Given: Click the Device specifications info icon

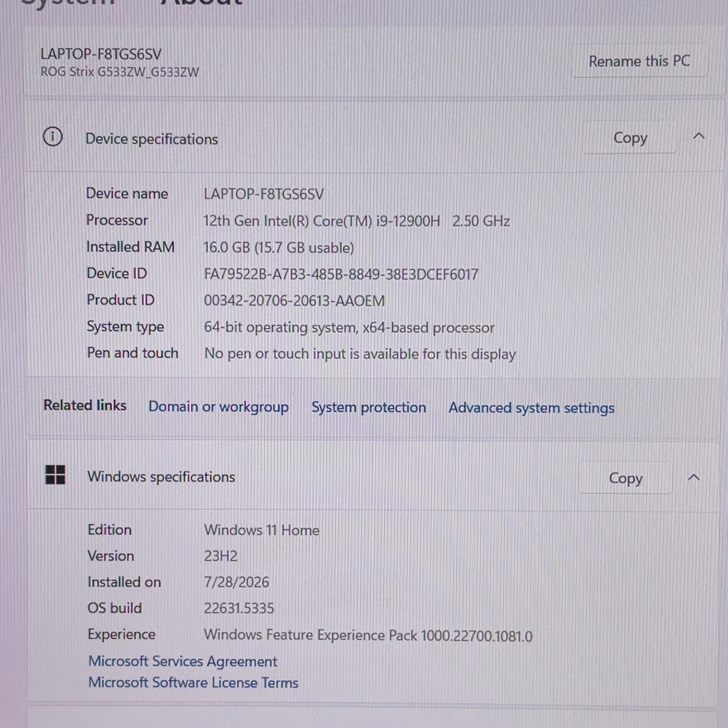Looking at the screenshot, I should (53, 137).
